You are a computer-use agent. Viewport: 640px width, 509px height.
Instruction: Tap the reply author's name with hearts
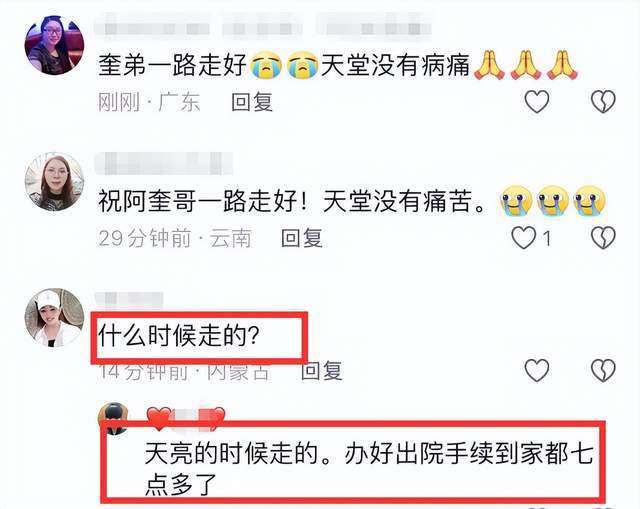click(x=186, y=418)
